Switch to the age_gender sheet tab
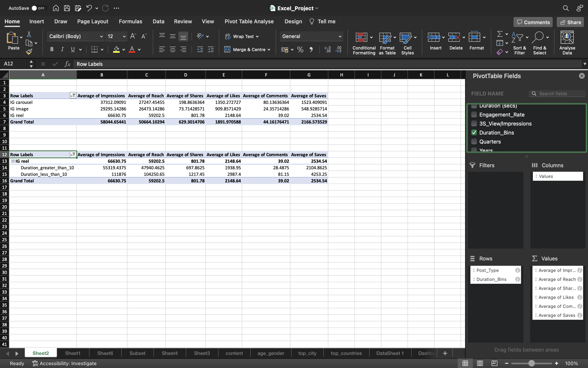The width and height of the screenshot is (588, 368). [271, 353]
